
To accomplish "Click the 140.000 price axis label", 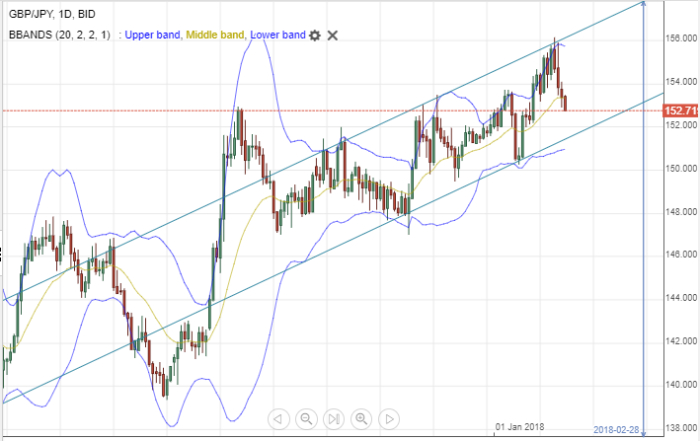I will click(x=681, y=384).
